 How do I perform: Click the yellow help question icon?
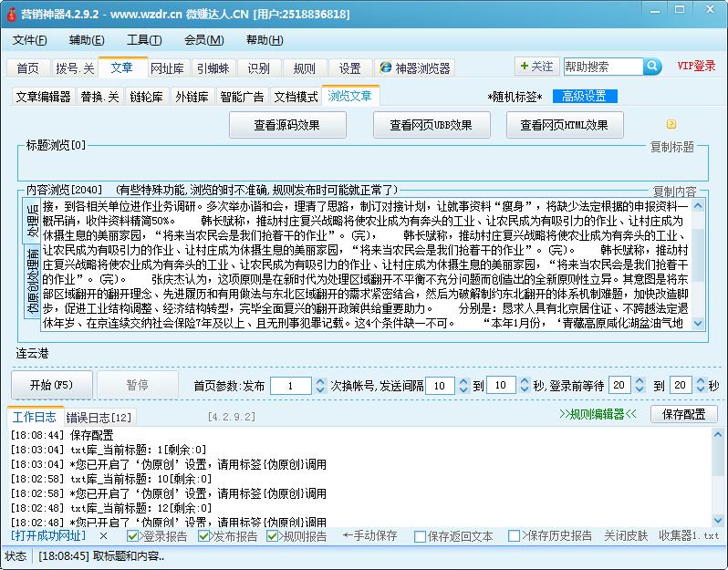[671, 124]
